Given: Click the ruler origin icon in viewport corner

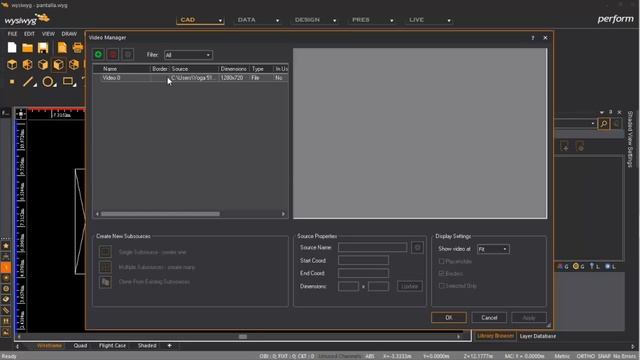Looking at the screenshot, I should click(21, 114).
